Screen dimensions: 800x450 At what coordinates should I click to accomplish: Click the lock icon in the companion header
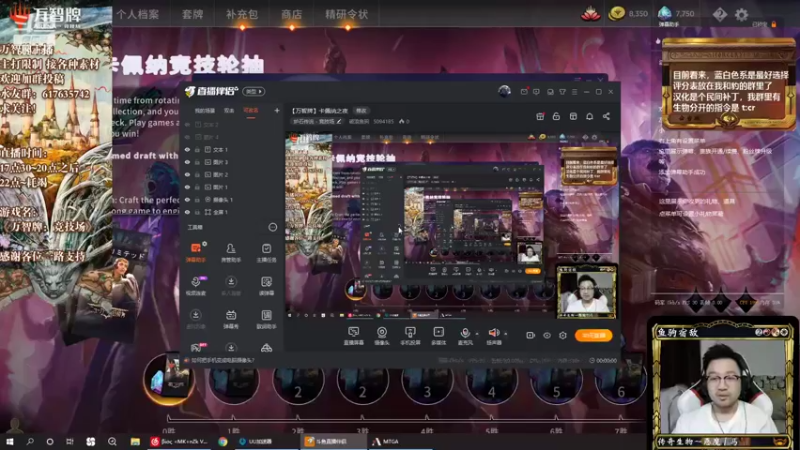556,116
